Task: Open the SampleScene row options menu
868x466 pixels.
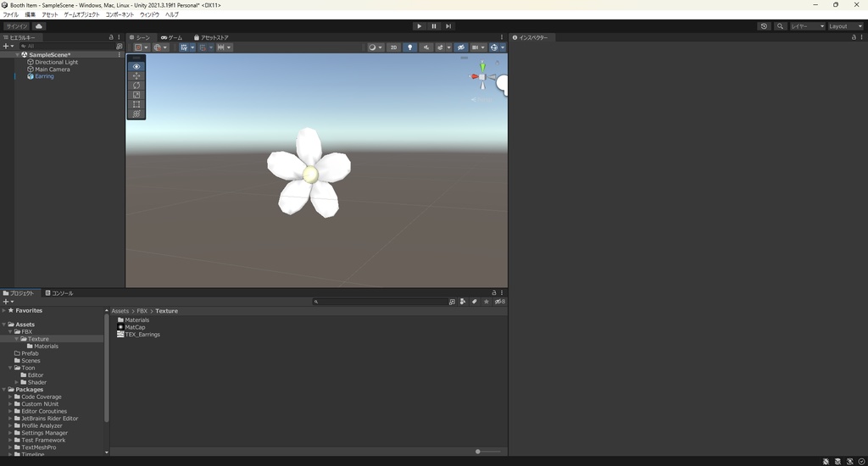Action: [x=119, y=55]
